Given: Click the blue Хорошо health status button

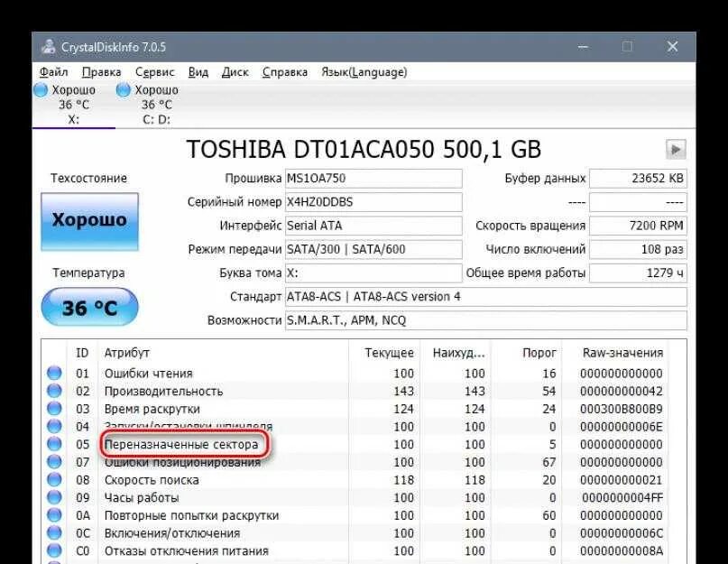Looking at the screenshot, I should [x=89, y=222].
